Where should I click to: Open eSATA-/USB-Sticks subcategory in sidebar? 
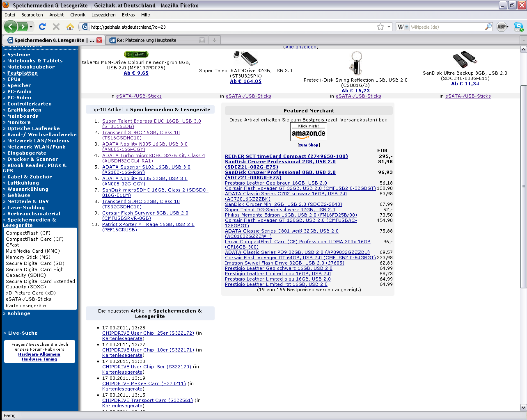[28, 299]
